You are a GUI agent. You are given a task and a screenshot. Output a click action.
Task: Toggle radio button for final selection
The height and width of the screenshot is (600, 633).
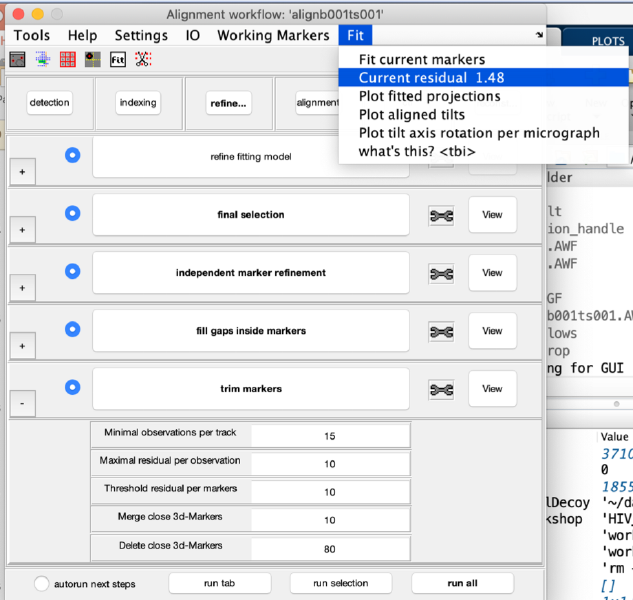73,213
